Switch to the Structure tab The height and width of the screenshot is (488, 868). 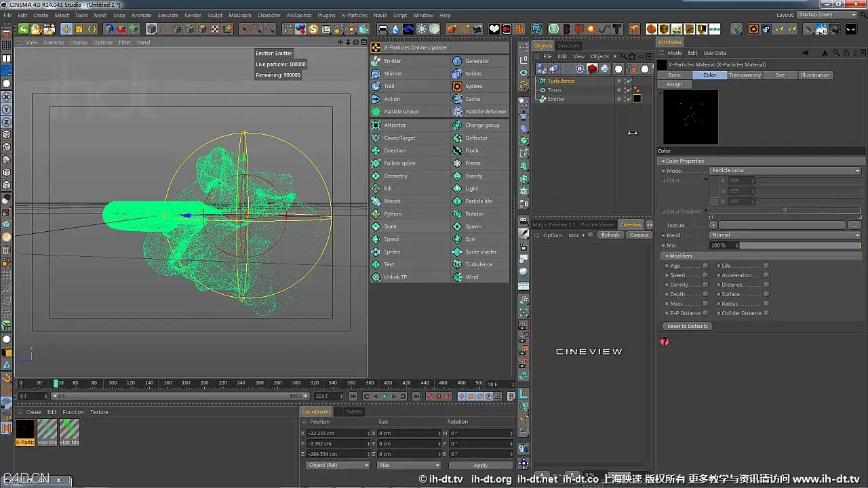(568, 46)
